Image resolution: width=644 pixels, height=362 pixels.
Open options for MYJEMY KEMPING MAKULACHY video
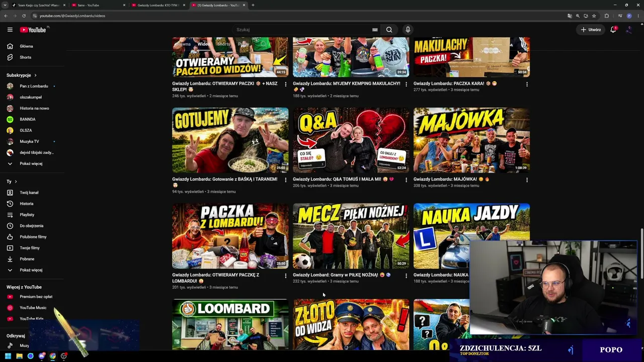(x=406, y=84)
